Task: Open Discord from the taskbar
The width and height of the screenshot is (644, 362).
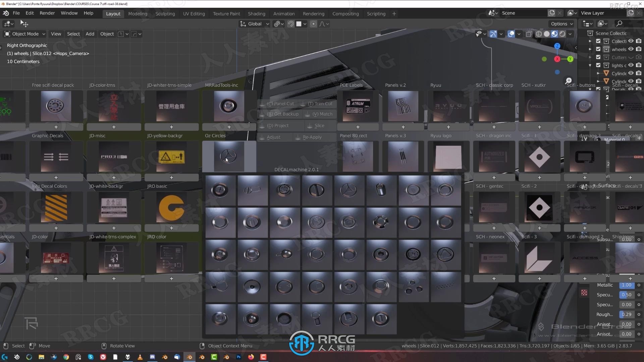Action: (x=152, y=357)
